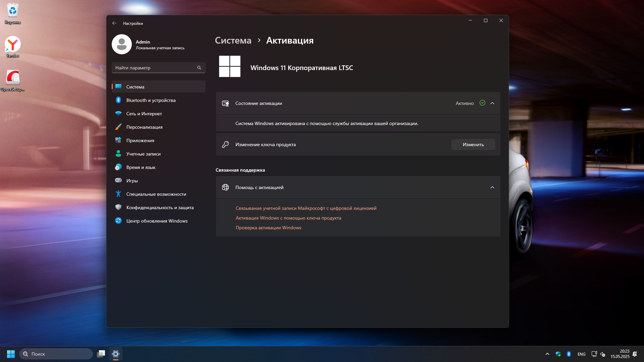Open Windows Security tray icon
This screenshot has width=644, height=362.
558,354
